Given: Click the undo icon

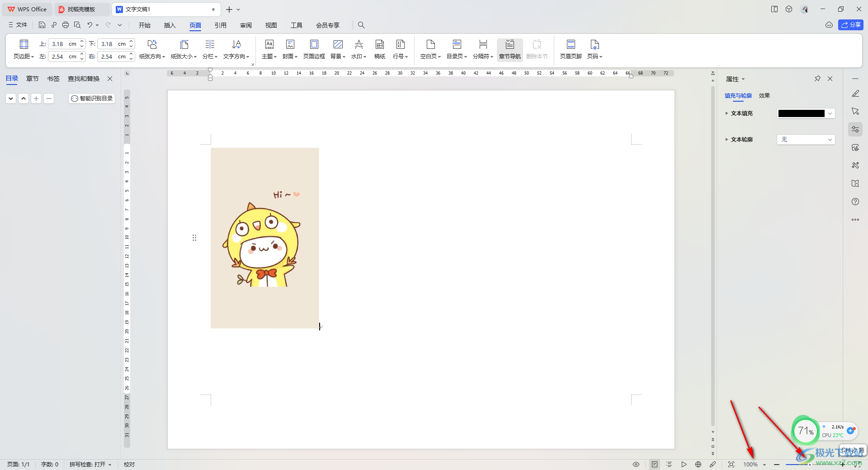Looking at the screenshot, I should pos(90,25).
